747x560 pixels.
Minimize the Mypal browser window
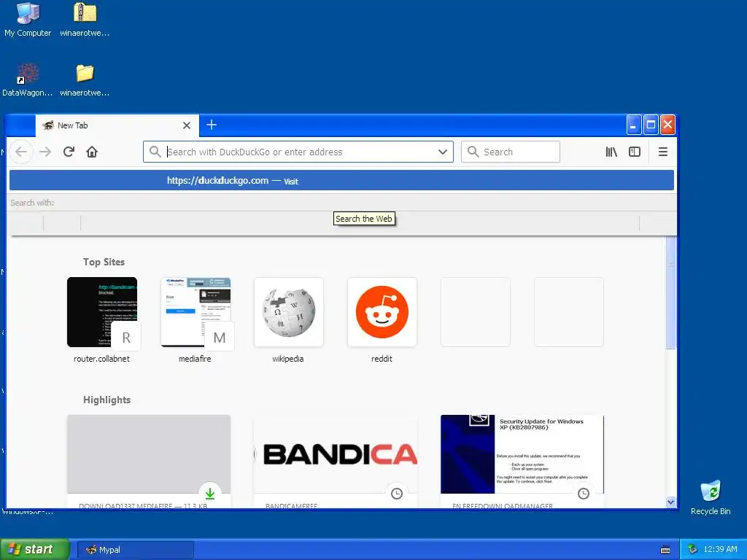(x=634, y=125)
